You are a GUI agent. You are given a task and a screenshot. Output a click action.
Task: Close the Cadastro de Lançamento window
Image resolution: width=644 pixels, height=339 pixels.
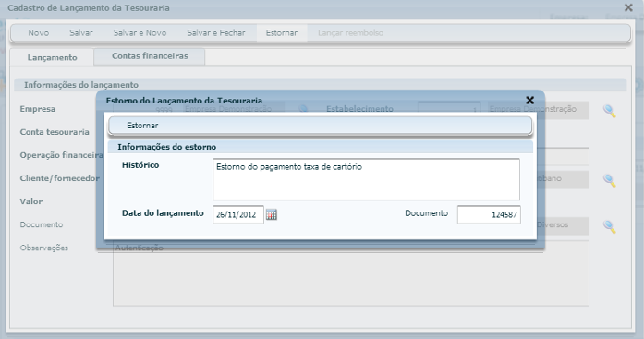pos(628,7)
